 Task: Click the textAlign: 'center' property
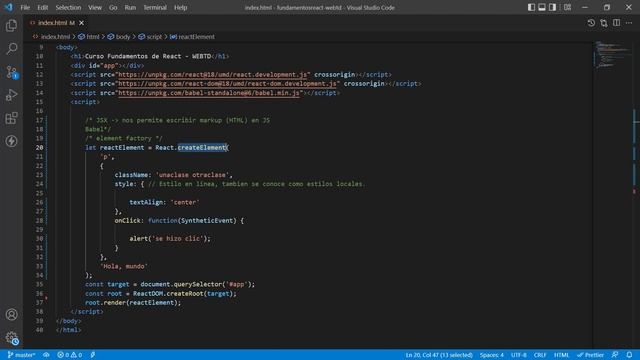coord(164,202)
